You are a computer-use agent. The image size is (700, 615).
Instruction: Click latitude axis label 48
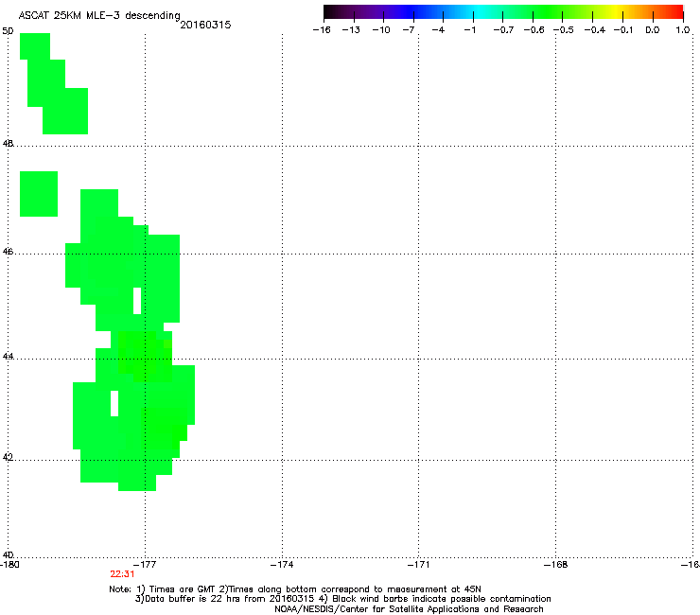(x=8, y=144)
